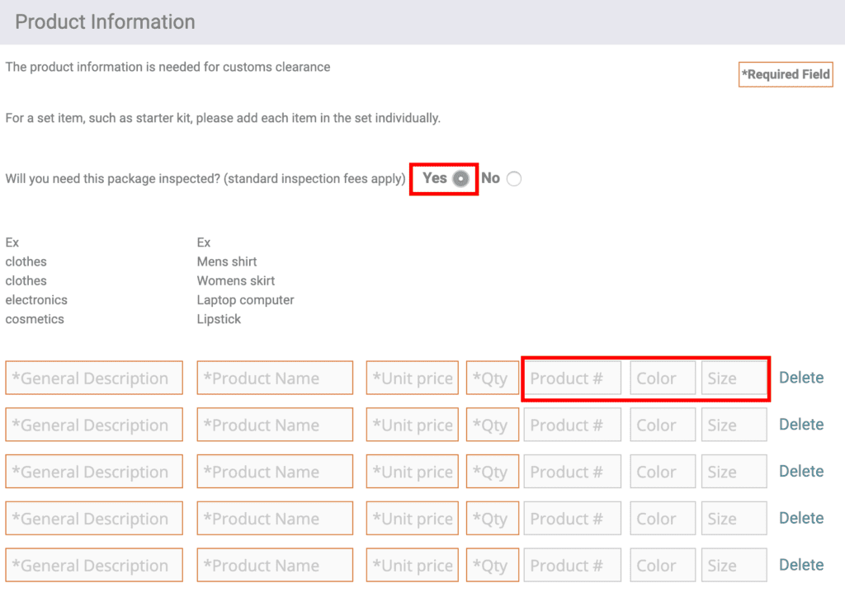This screenshot has width=845, height=616.
Task: Click Size field in fifth row
Action: click(734, 566)
